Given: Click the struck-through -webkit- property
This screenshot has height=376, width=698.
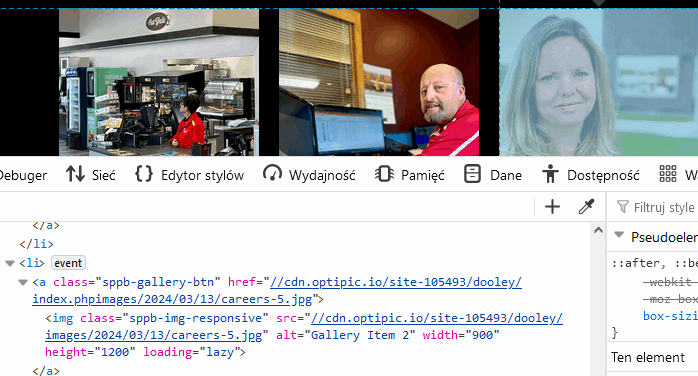Looking at the screenshot, I should (x=670, y=282).
